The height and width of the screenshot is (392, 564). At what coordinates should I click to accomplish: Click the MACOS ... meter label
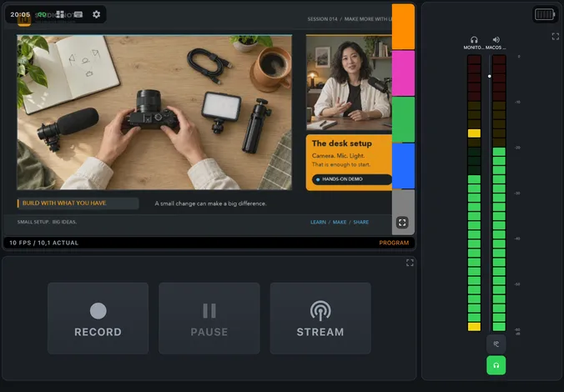point(496,48)
